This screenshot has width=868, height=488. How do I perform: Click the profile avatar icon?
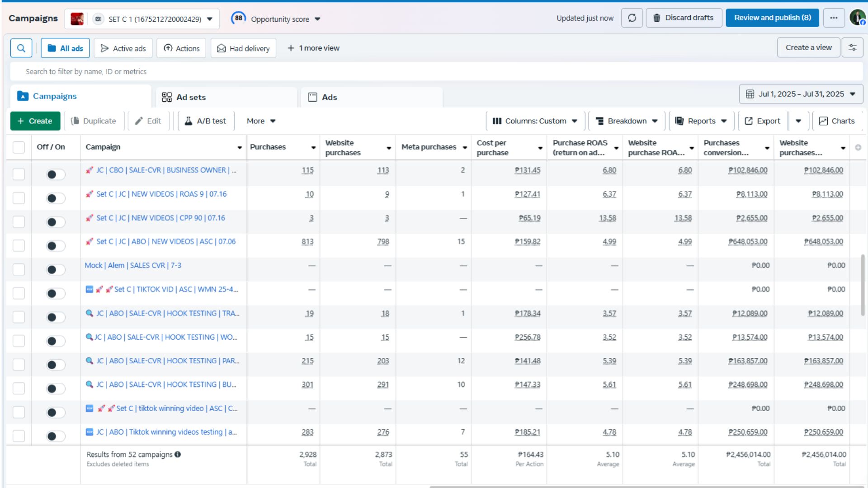857,18
